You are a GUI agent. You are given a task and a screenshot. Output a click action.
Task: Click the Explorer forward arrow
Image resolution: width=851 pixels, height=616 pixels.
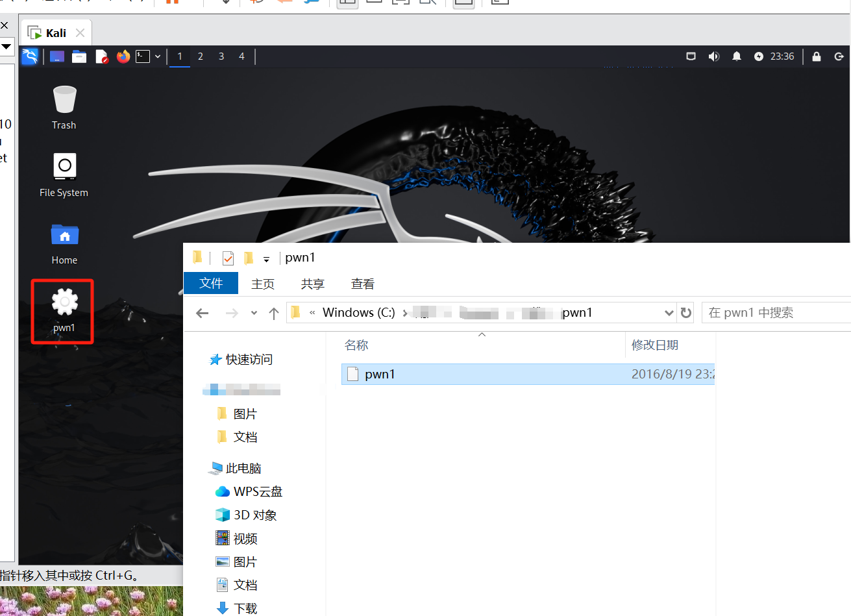(x=232, y=313)
